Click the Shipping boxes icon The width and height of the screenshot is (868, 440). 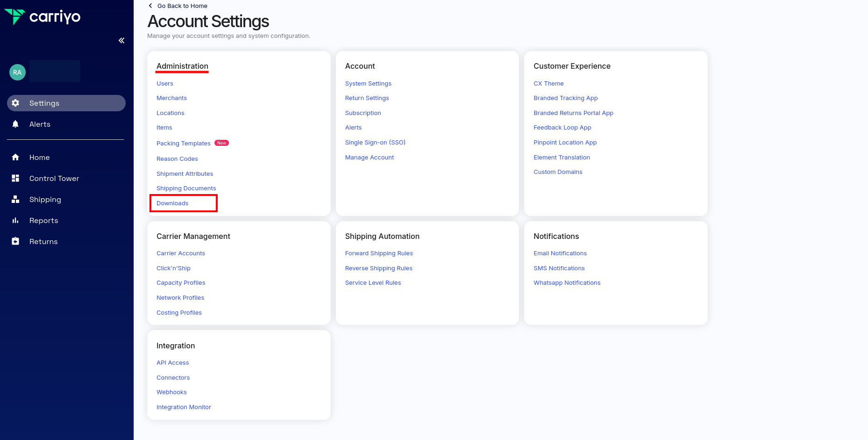click(15, 199)
